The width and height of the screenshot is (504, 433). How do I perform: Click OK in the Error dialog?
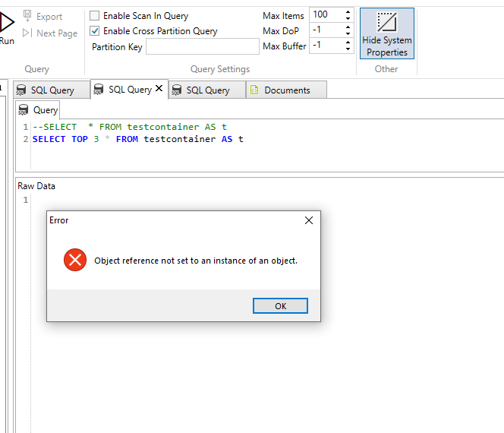click(280, 306)
